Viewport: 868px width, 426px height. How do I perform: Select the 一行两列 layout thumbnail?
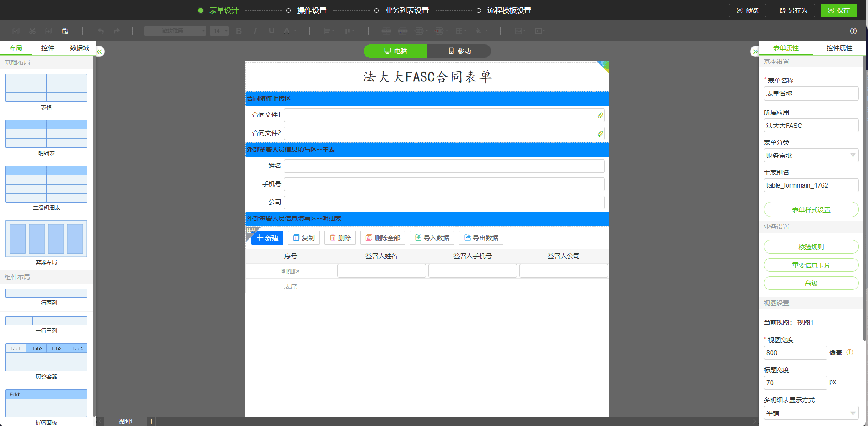point(46,293)
